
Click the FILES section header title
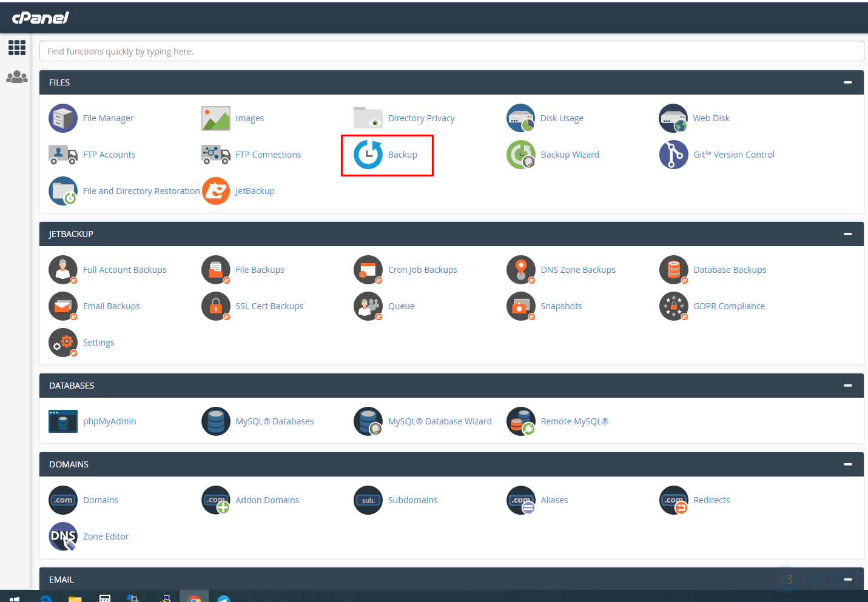click(59, 82)
